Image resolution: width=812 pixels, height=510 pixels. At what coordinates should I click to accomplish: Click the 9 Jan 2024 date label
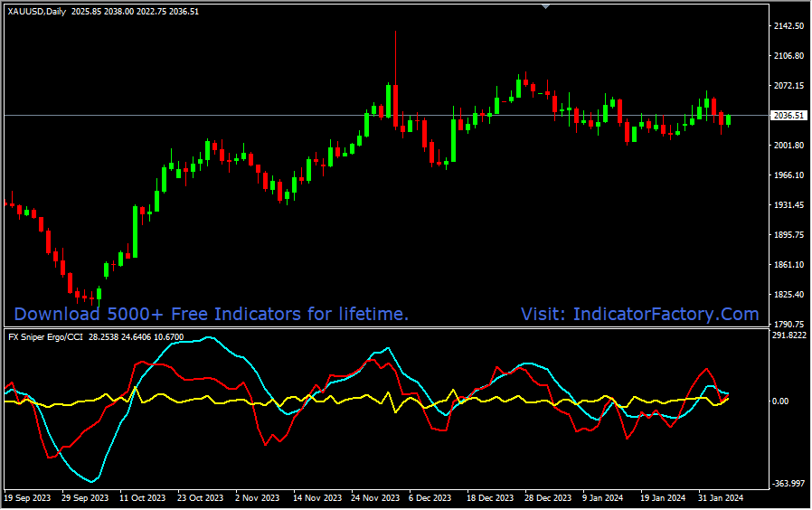tap(603, 498)
